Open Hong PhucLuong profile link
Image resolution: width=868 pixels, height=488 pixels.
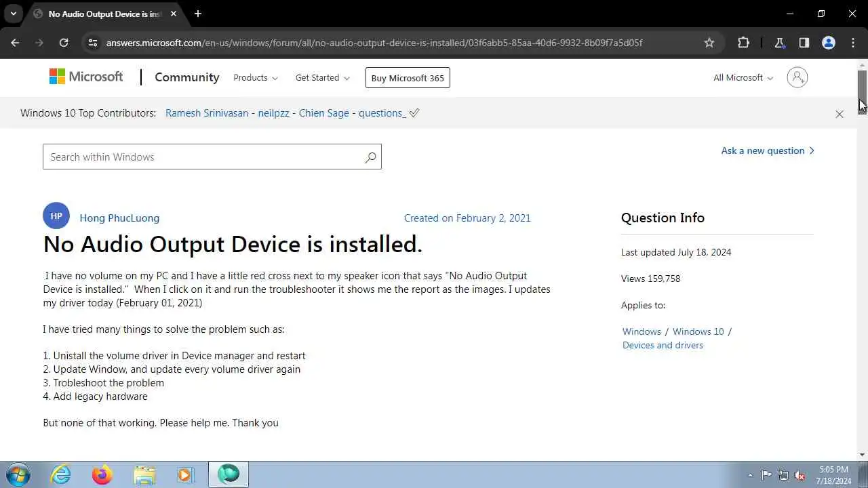pyautogui.click(x=119, y=218)
